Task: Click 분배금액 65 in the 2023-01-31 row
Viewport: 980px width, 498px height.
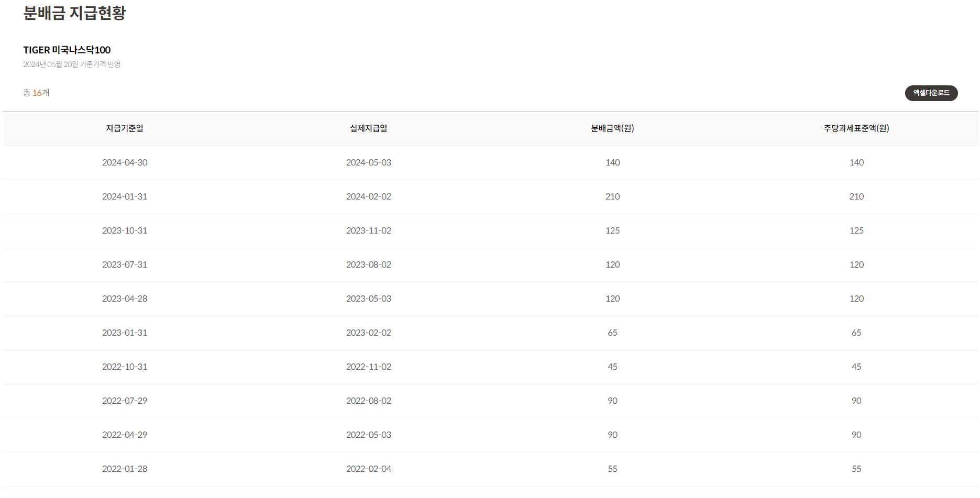Action: [612, 333]
